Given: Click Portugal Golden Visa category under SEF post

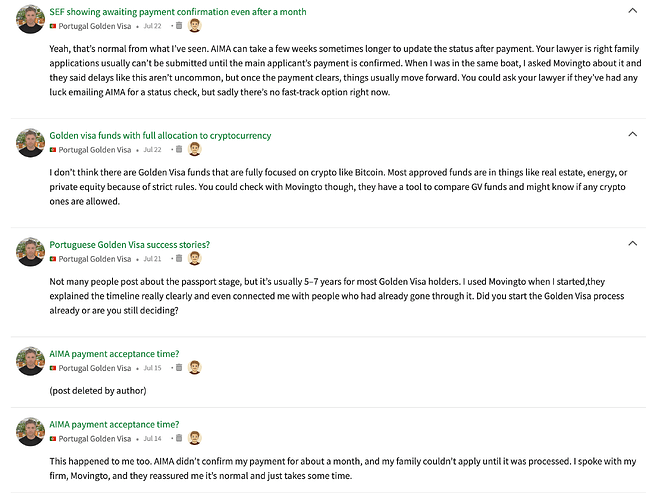Looking at the screenshot, I should (x=95, y=26).
